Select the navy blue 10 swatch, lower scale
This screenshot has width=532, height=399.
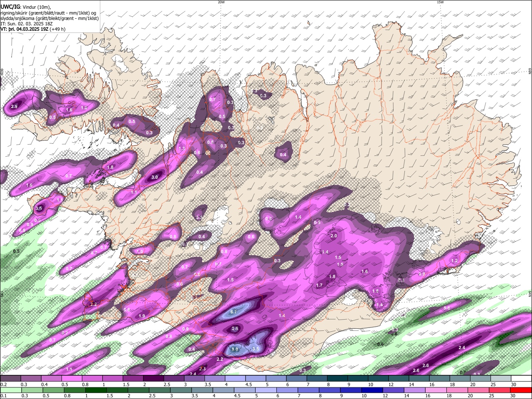click(x=372, y=390)
